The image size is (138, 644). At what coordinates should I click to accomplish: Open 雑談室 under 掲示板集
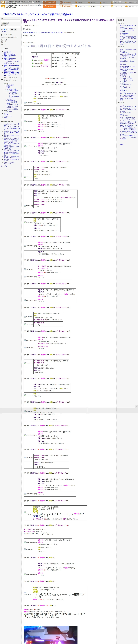point(8,87)
